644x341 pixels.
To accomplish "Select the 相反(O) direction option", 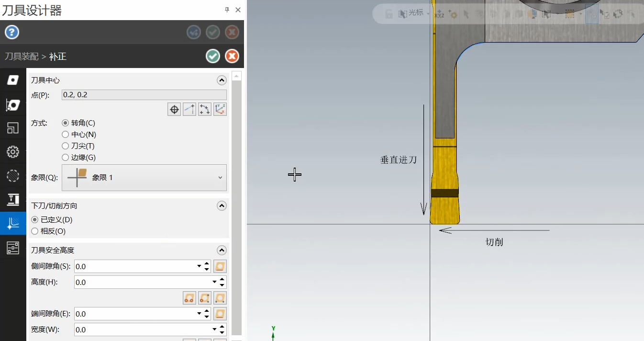I will click(48, 231).
